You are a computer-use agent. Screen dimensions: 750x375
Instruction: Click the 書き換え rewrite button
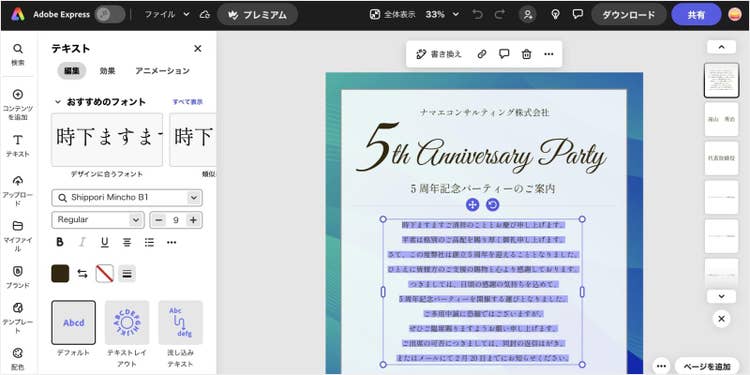pyautogui.click(x=439, y=54)
